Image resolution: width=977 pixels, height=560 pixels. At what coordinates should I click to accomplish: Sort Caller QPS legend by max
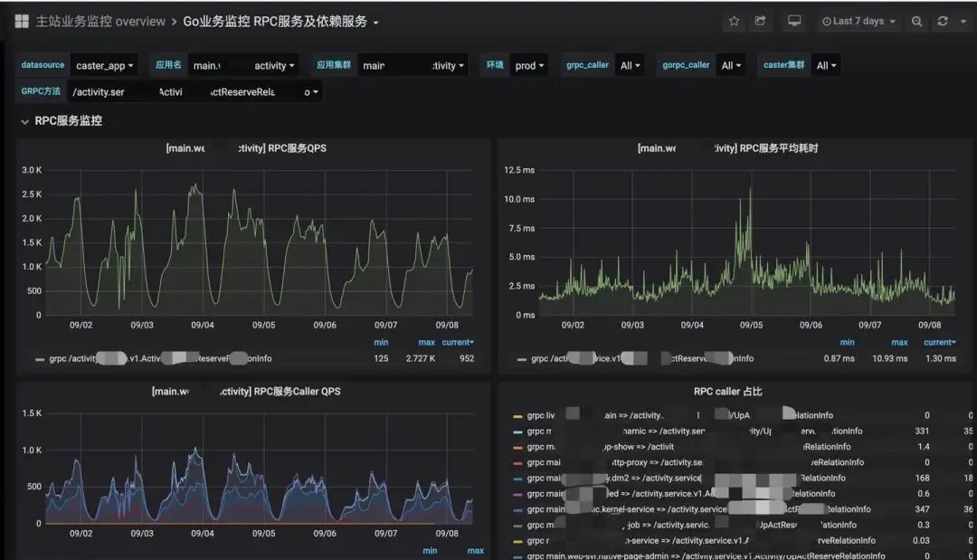tap(476, 551)
